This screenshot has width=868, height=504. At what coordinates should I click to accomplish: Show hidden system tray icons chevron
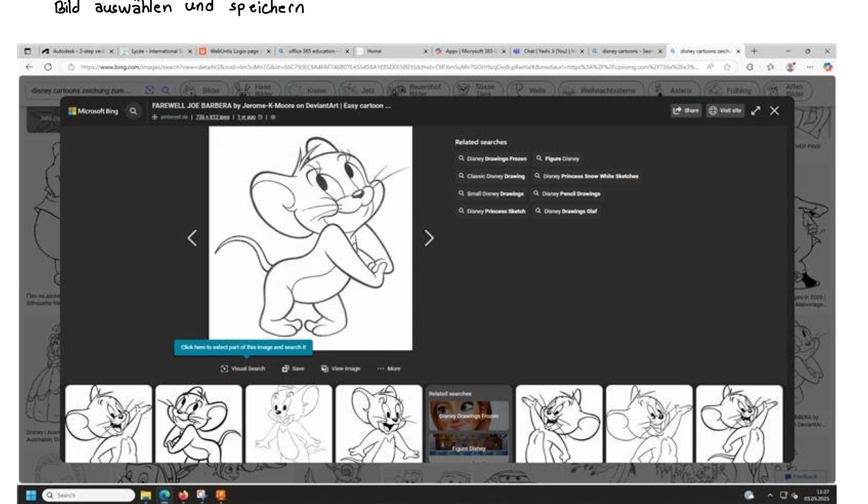pyautogui.click(x=769, y=495)
